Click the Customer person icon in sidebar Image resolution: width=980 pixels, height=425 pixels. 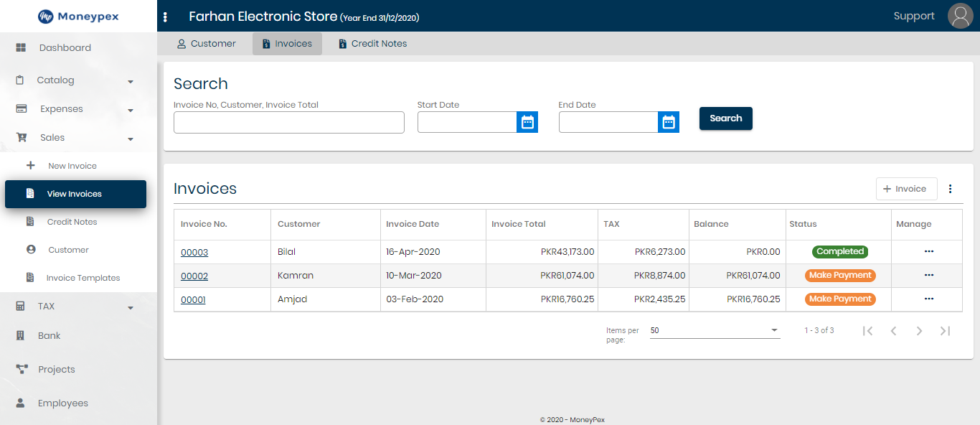[x=31, y=249]
